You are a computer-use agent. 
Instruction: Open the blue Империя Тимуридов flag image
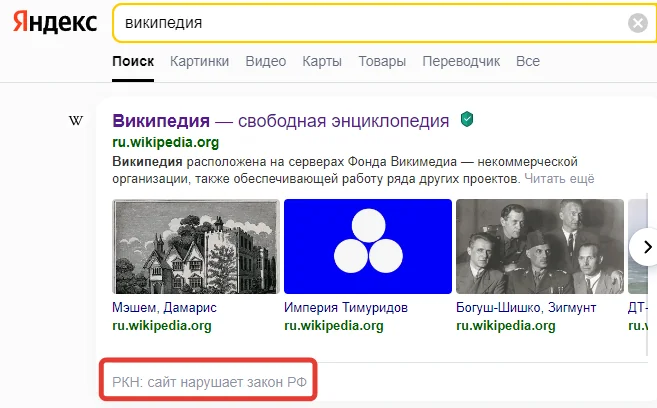point(366,245)
